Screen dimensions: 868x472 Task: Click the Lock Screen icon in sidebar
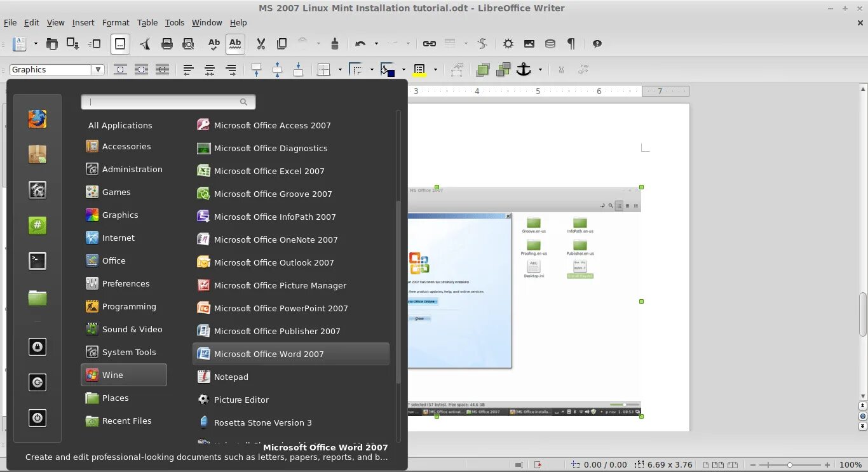tap(37, 347)
